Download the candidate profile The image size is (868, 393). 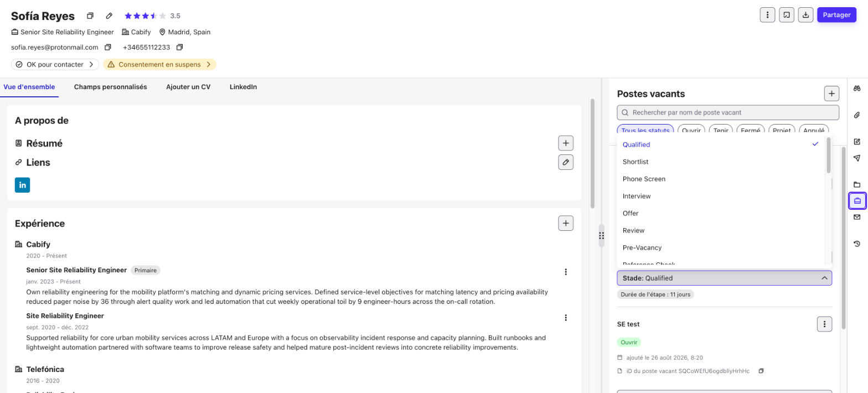click(x=805, y=15)
